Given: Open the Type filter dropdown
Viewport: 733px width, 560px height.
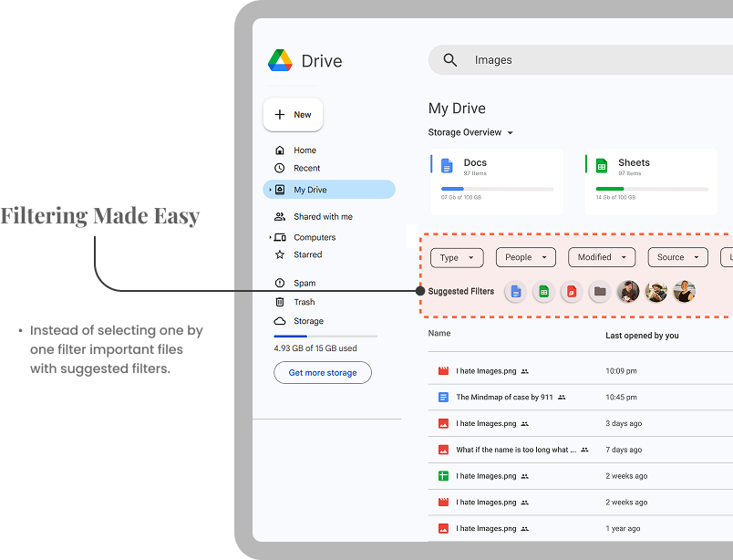Looking at the screenshot, I should 457,258.
